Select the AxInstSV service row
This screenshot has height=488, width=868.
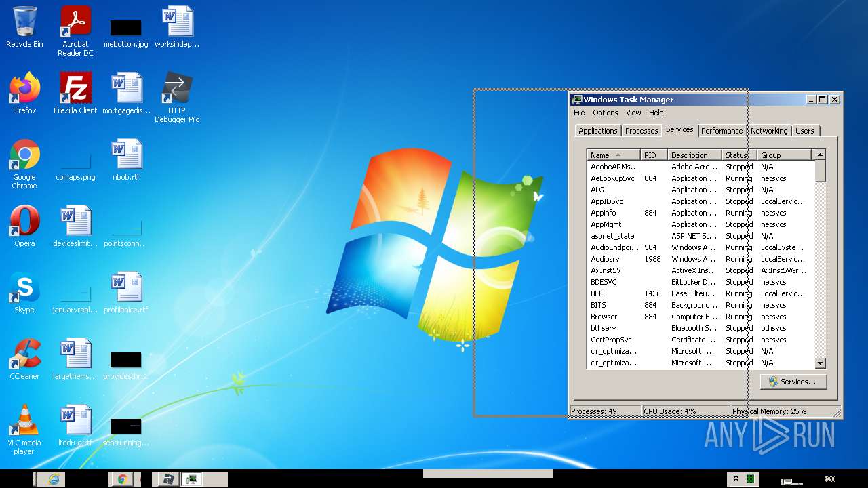tap(701, 270)
